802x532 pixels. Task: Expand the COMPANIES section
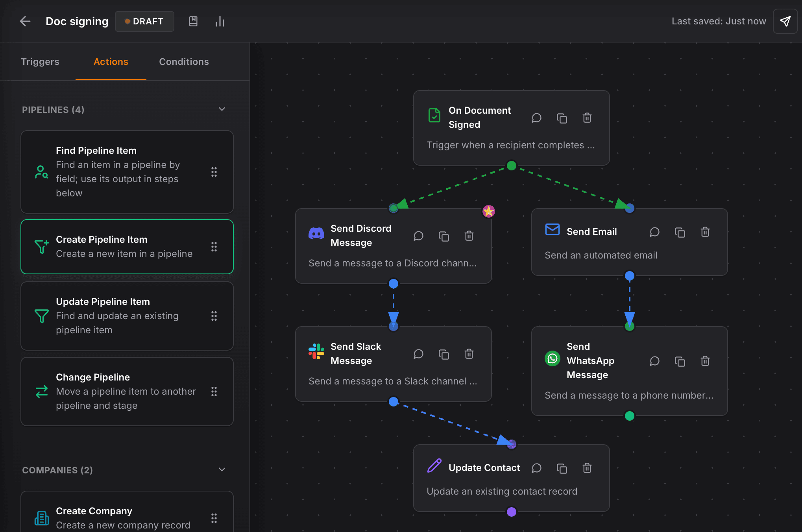point(222,469)
